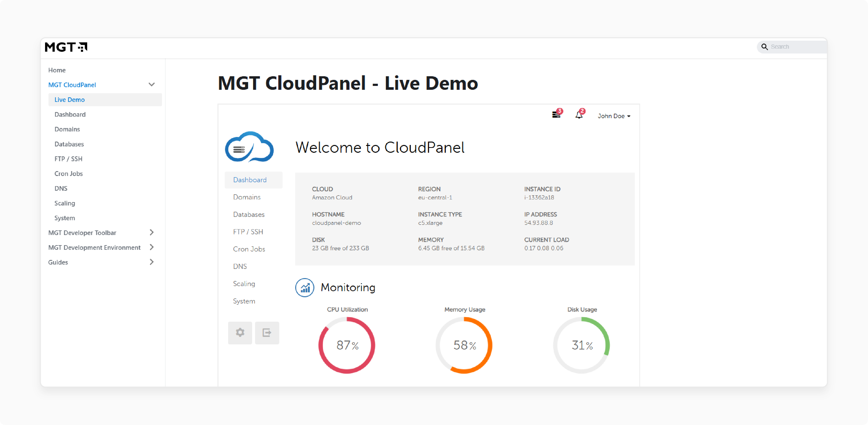Select System in the CloudPanel demo menu

tap(244, 301)
